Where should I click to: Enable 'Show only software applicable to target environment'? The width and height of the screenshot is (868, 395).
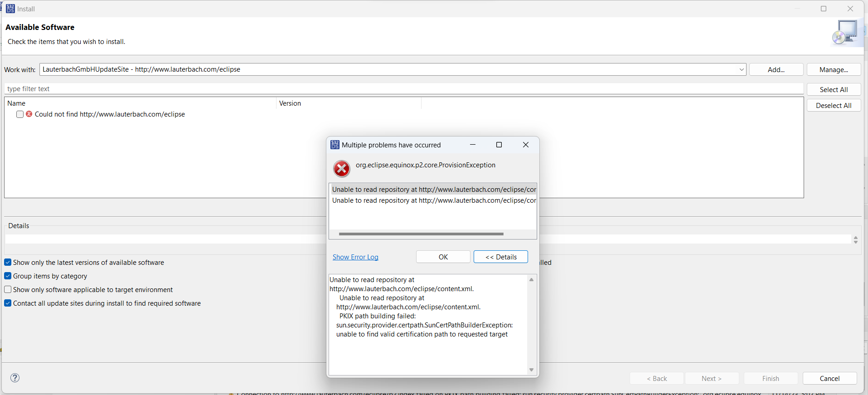(8, 289)
